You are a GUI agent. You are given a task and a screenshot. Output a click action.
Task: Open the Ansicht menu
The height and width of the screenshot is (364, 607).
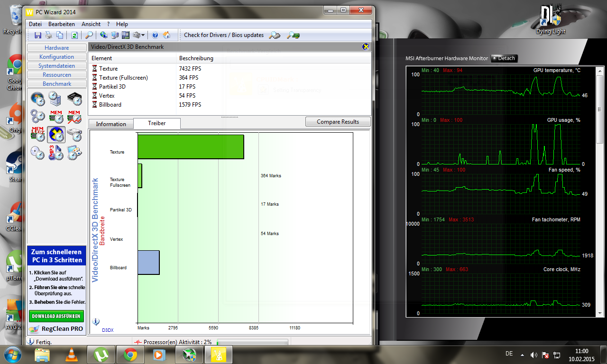(x=91, y=24)
